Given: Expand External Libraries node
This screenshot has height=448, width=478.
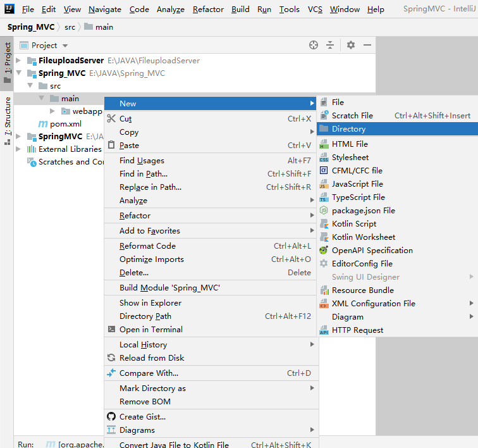Looking at the screenshot, I should point(18,149).
